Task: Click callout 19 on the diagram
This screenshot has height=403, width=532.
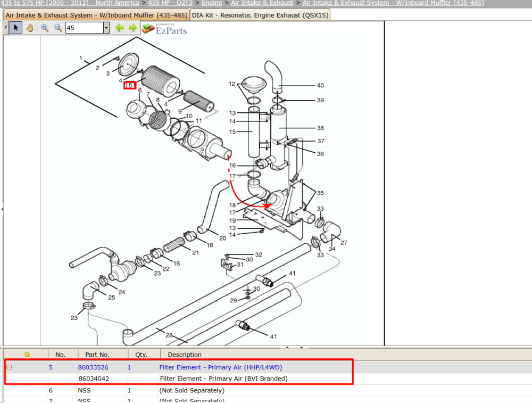Action: [232, 221]
